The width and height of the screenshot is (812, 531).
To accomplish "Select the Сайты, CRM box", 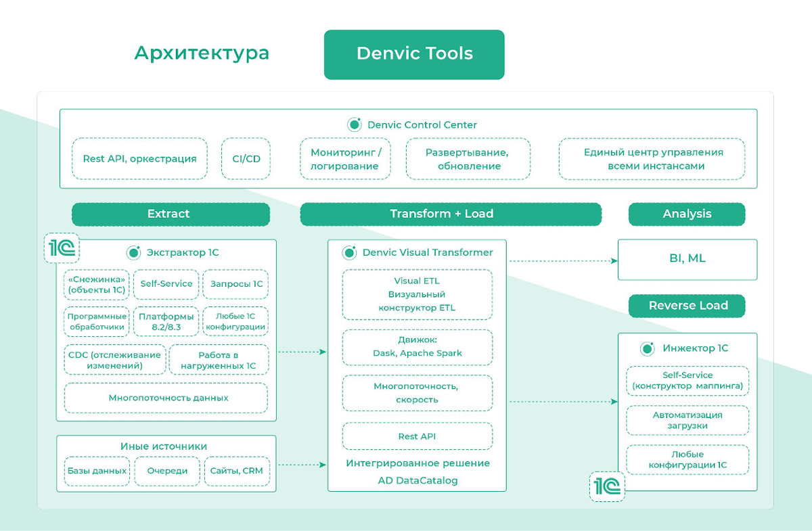I will pyautogui.click(x=238, y=471).
